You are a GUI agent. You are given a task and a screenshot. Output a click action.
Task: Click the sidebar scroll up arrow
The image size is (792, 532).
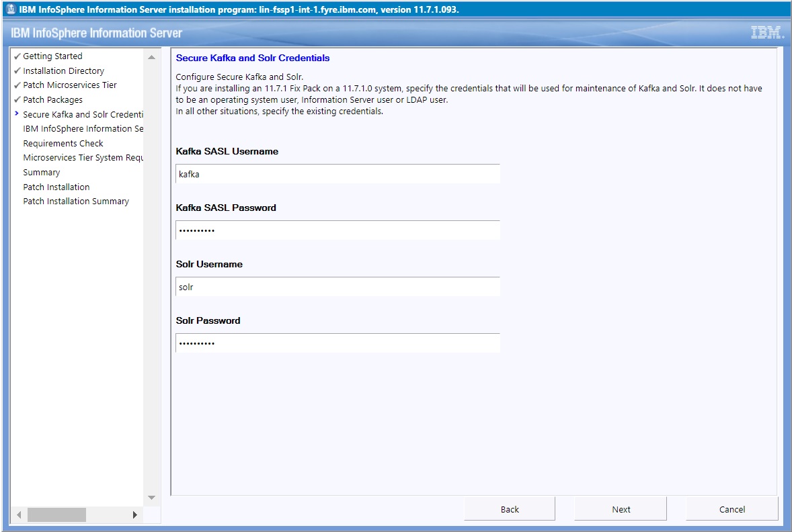(151, 58)
